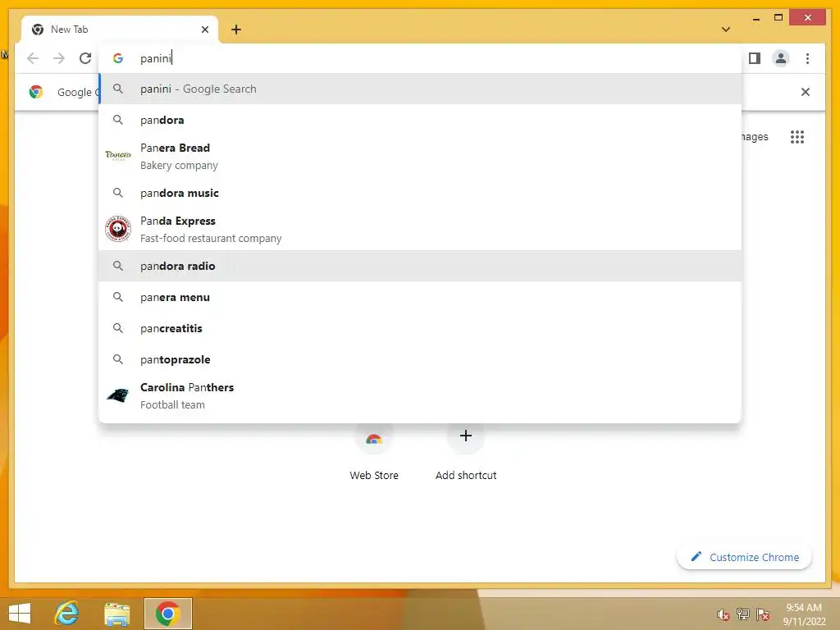
Task: Click the Panera Bread logo icon
Action: pos(118,156)
